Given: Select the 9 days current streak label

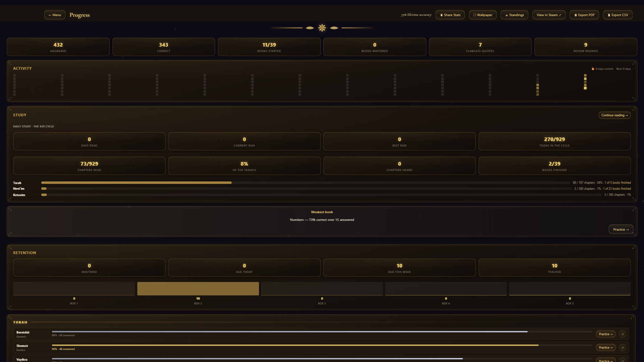Looking at the screenshot, I should [x=602, y=69].
